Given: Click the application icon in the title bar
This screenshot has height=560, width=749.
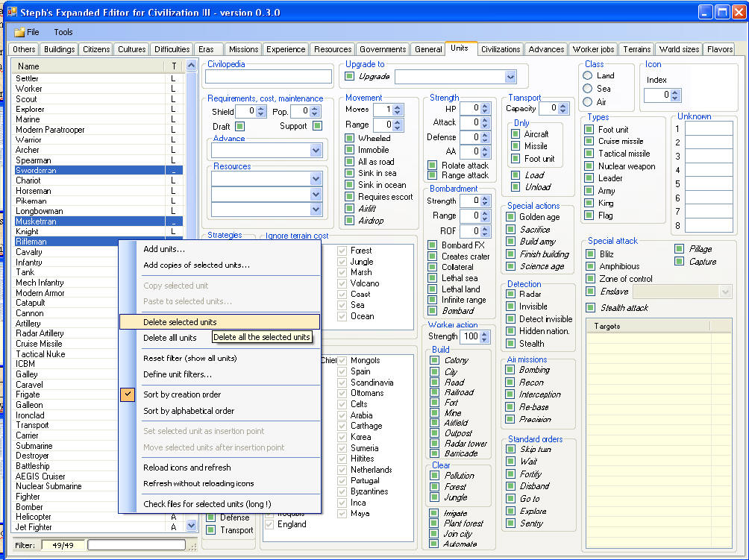Looking at the screenshot, I should coord(12,11).
